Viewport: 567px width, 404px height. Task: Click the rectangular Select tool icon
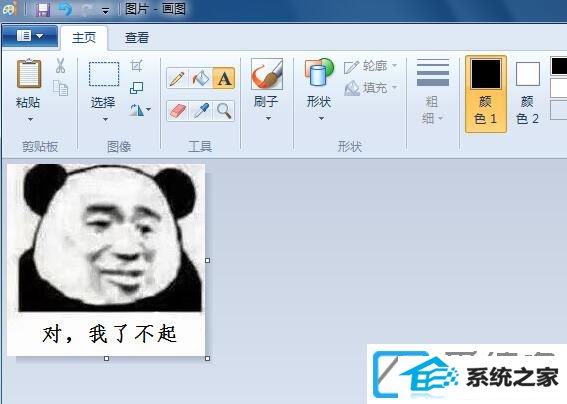coord(104,74)
